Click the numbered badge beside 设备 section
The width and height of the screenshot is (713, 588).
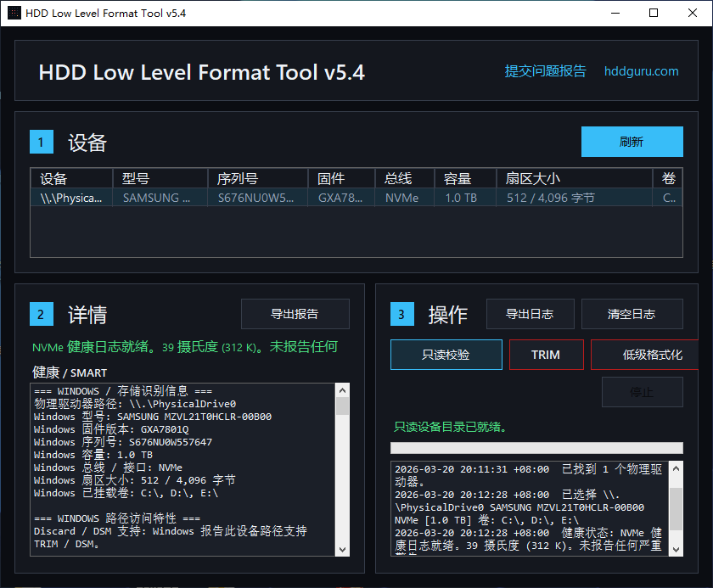click(42, 142)
